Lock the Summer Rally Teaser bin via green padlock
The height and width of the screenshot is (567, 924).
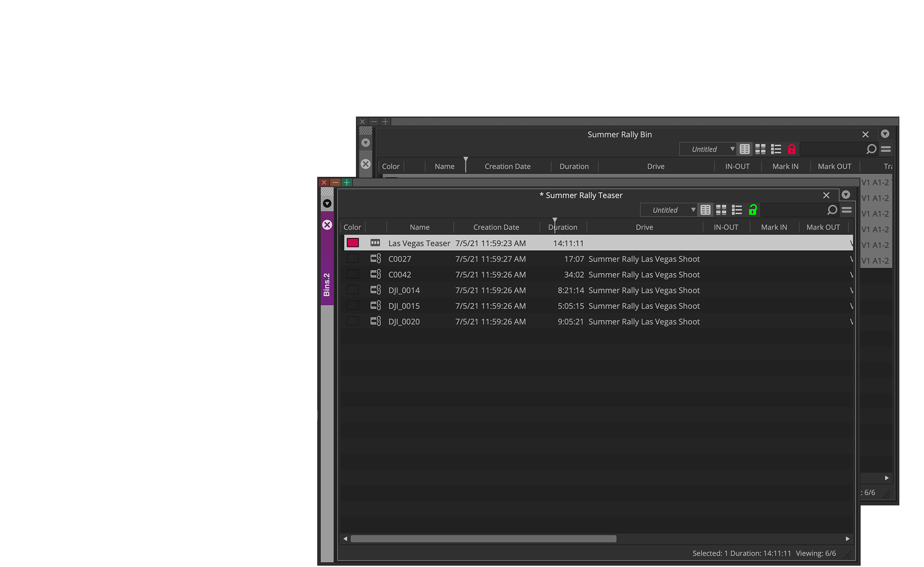tap(753, 210)
